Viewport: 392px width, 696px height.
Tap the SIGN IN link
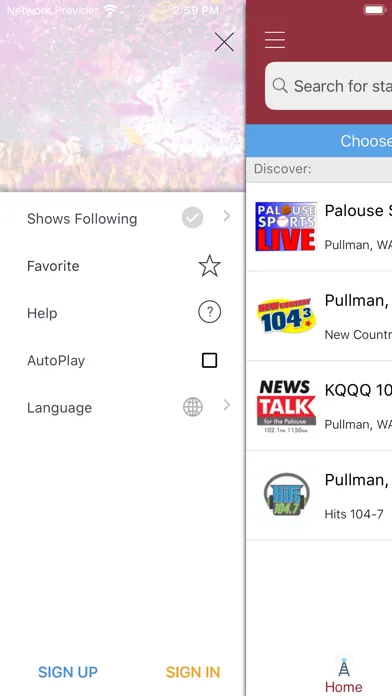193,672
